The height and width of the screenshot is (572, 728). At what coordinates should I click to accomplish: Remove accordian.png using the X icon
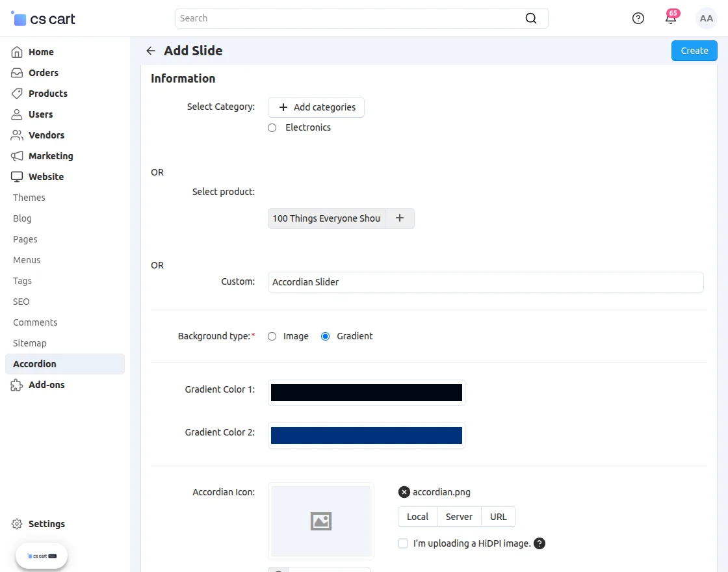click(x=404, y=492)
